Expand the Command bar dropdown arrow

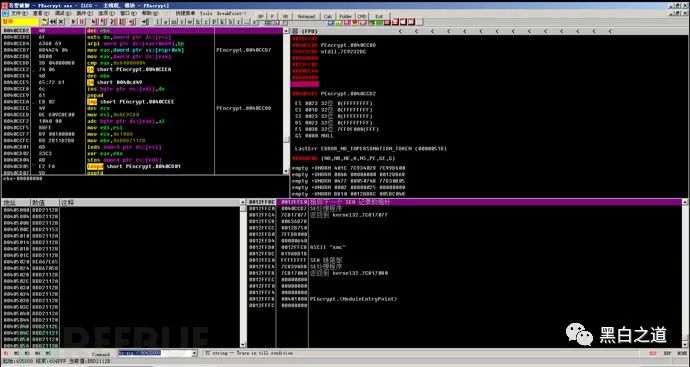click(195, 353)
